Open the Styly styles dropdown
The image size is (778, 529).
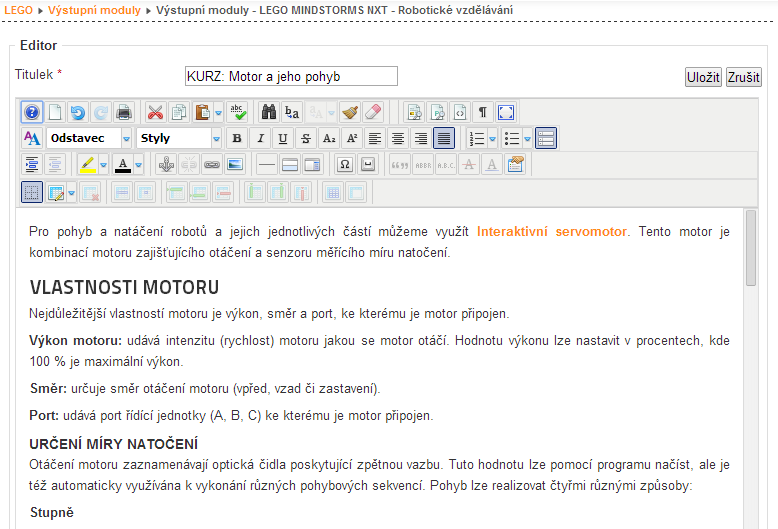(x=179, y=138)
